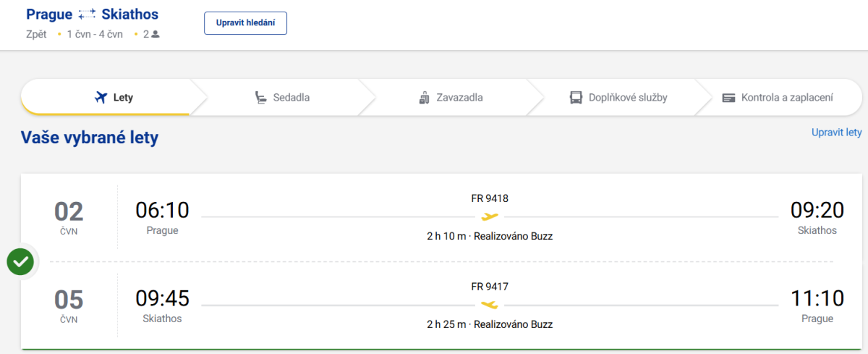The width and height of the screenshot is (868, 354).
Task: Click the yellow outbound plane icon FR 9418
Action: [490, 216]
